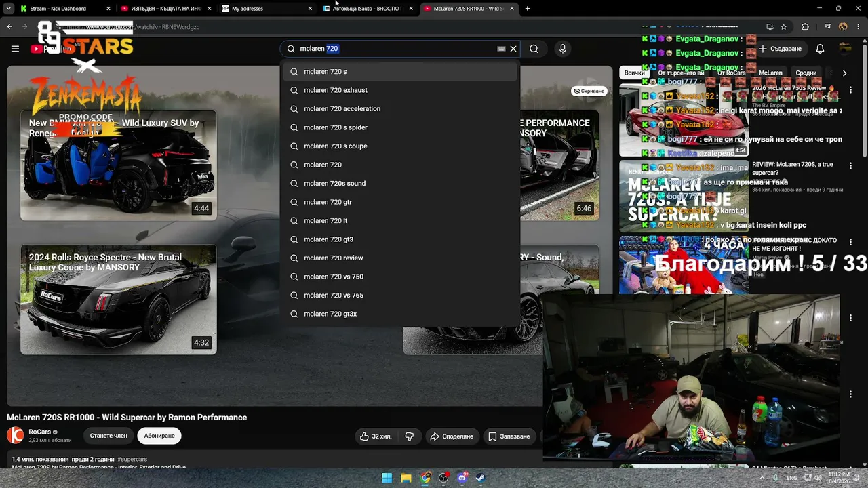Open the browser extensions puzzle icon

click(805, 27)
